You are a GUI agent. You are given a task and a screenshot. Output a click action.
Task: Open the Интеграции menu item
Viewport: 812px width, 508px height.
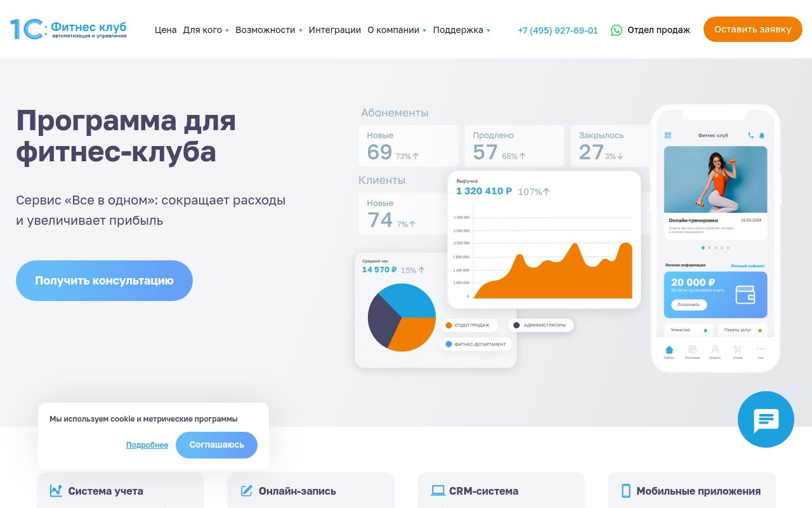tap(334, 30)
